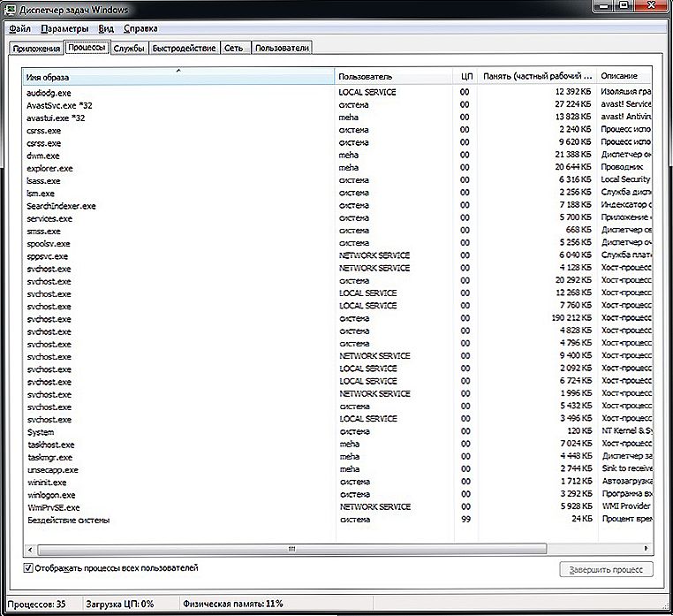This screenshot has width=673, height=616.
Task: Switch to the Приложения tab
Action: (x=35, y=48)
